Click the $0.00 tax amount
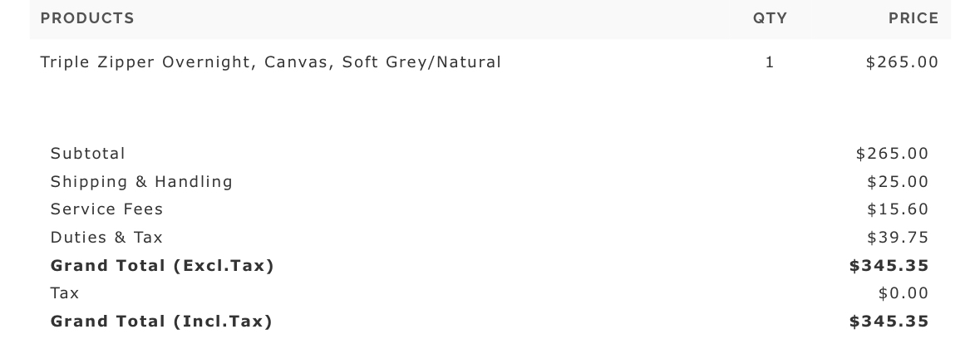The width and height of the screenshot is (980, 349). [x=904, y=293]
